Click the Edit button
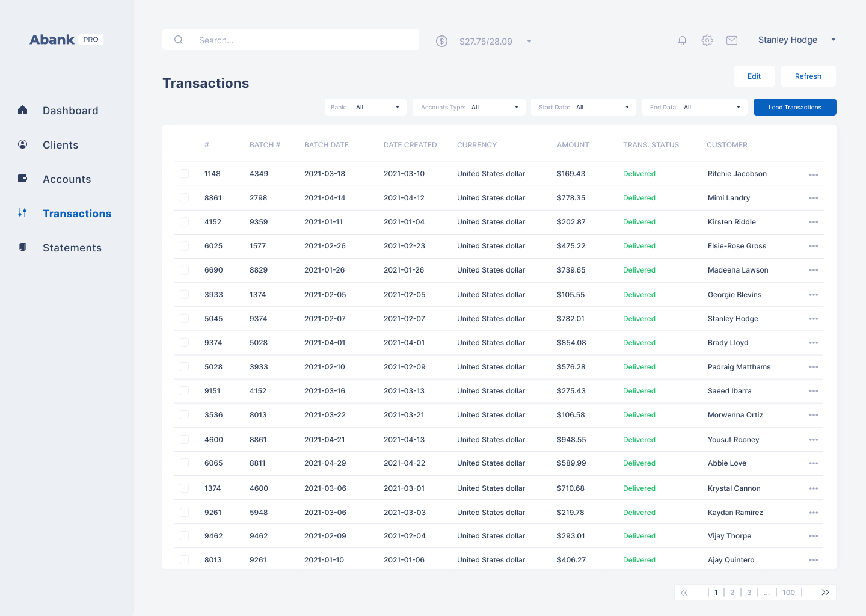Image resolution: width=866 pixels, height=616 pixels. (754, 76)
